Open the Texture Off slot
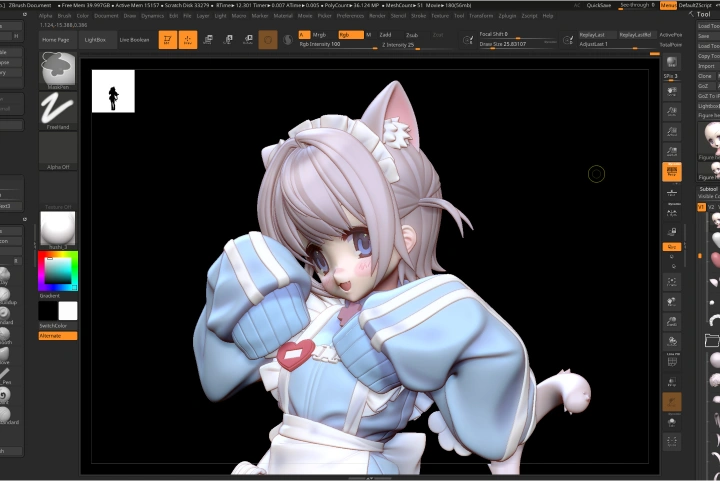 click(x=58, y=190)
